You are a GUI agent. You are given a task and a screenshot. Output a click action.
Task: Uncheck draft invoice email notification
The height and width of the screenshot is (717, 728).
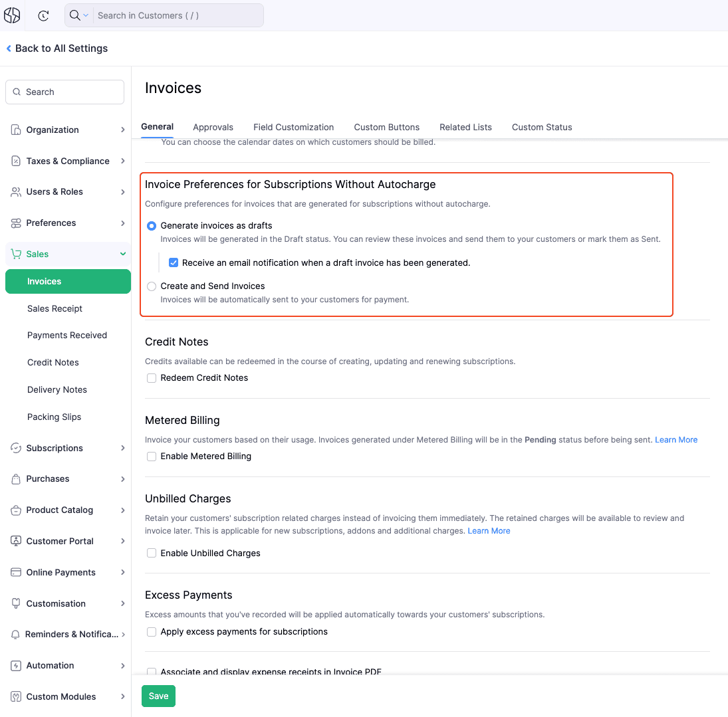(174, 262)
